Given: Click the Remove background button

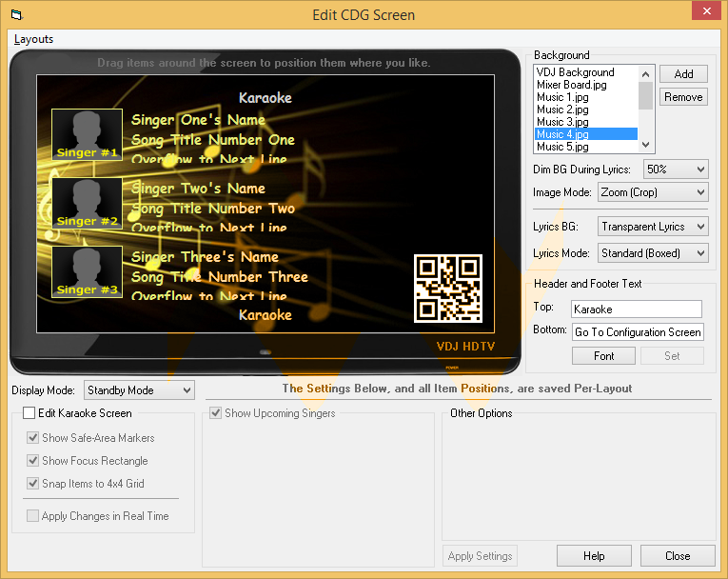Looking at the screenshot, I should point(683,97).
